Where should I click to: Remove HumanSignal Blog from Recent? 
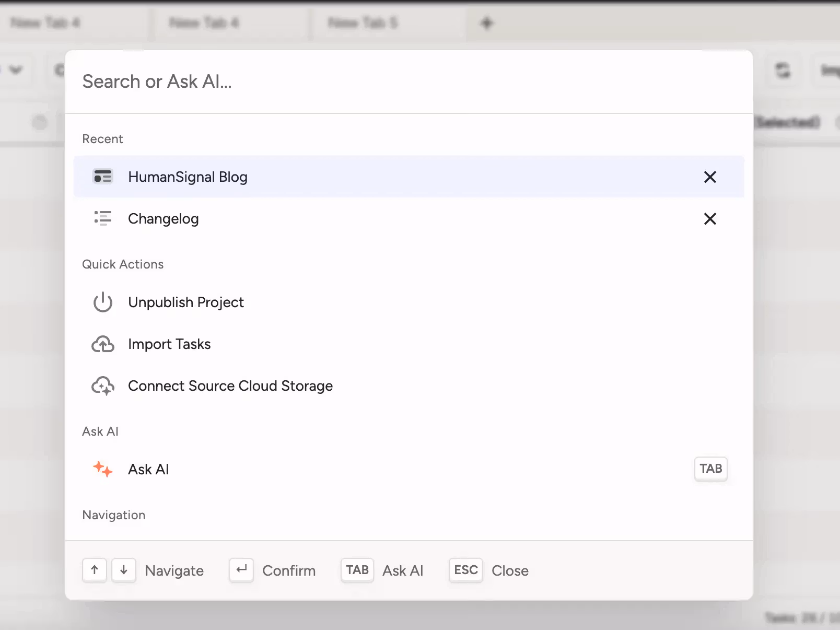710,177
